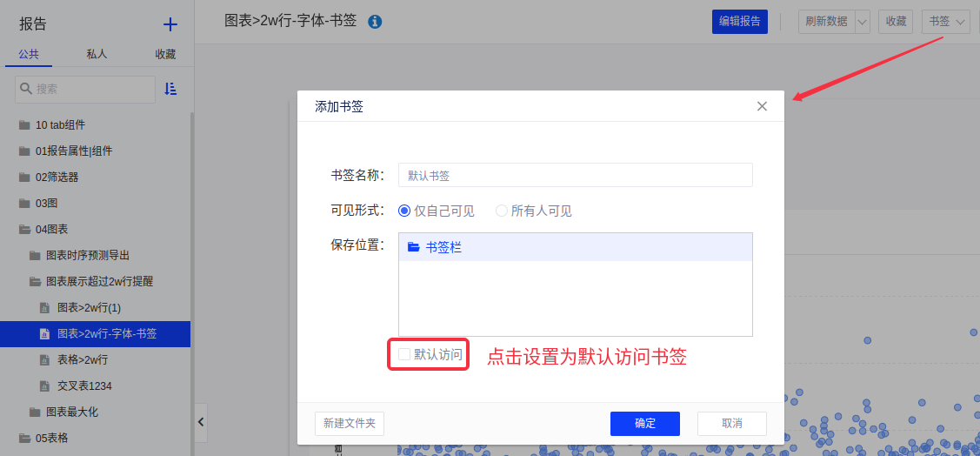Click the info icon next to report title
The height and width of the screenshot is (456, 980).
pyautogui.click(x=375, y=22)
